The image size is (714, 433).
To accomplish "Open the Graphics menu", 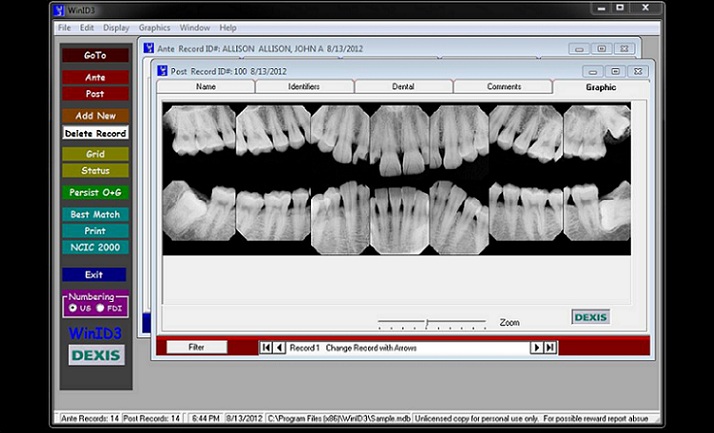I will click(x=154, y=28).
